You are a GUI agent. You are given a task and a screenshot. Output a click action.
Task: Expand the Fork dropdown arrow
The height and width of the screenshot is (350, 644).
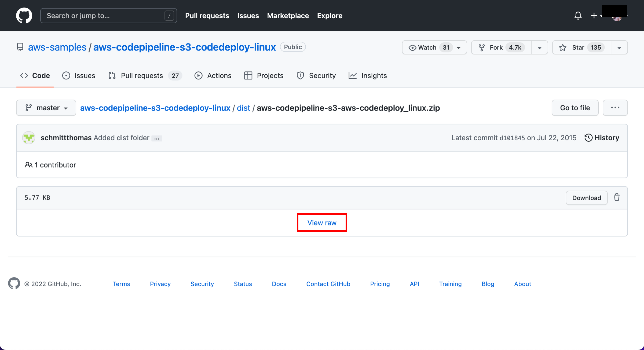pos(539,48)
